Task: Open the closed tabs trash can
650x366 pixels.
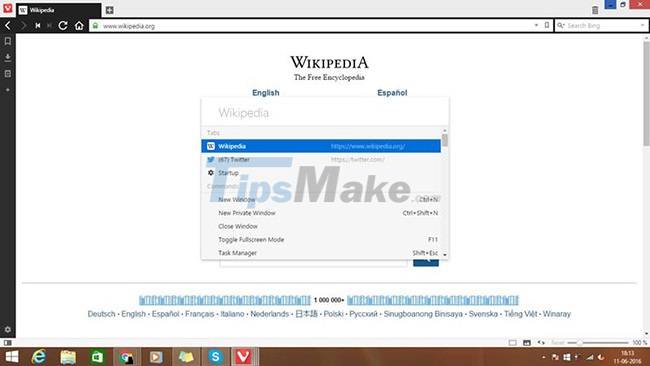Action: (595, 10)
